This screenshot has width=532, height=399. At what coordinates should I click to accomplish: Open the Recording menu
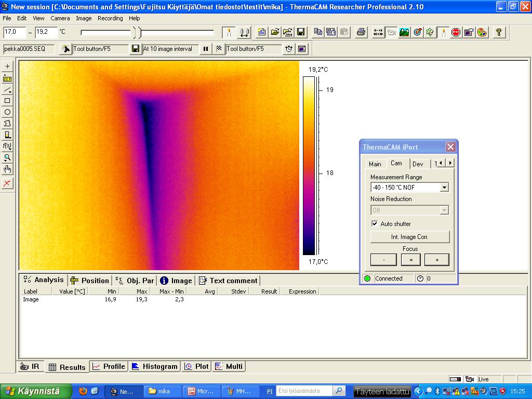point(110,18)
